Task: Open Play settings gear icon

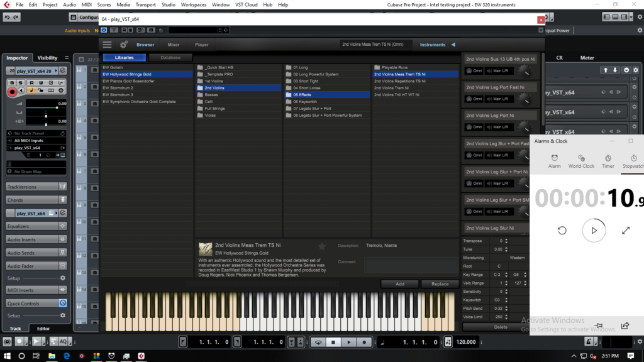Action: point(123,45)
